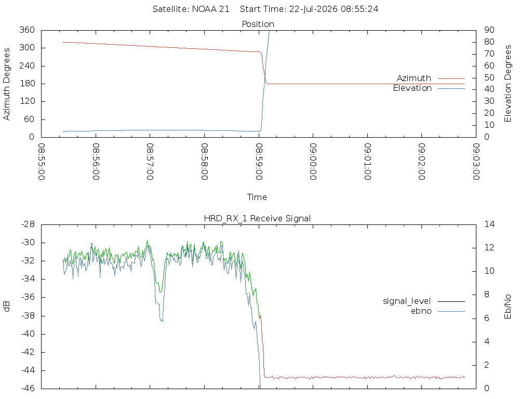Image resolution: width=532 pixels, height=399 pixels.
Task: Click the 08:58:00 time tick label
Action: 205,162
